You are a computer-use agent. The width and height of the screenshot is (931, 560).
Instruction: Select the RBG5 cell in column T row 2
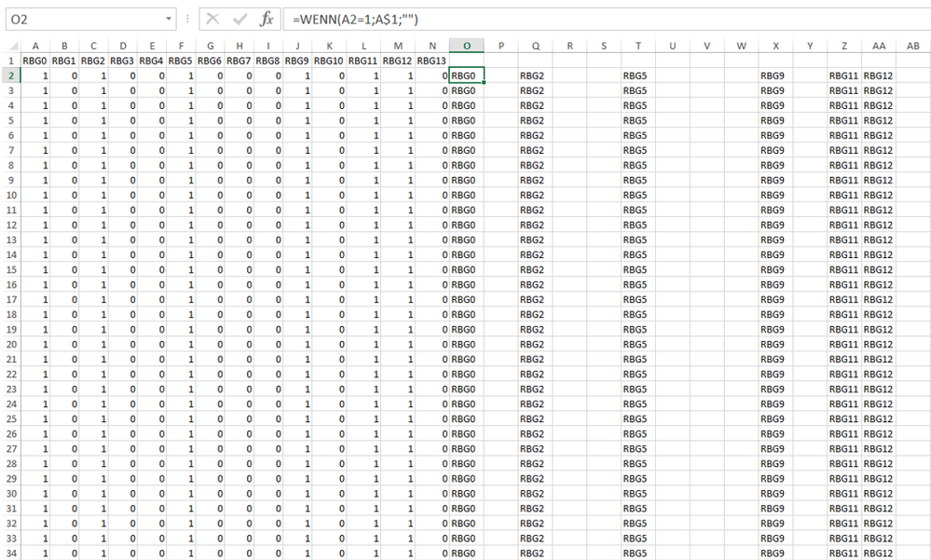coord(637,75)
